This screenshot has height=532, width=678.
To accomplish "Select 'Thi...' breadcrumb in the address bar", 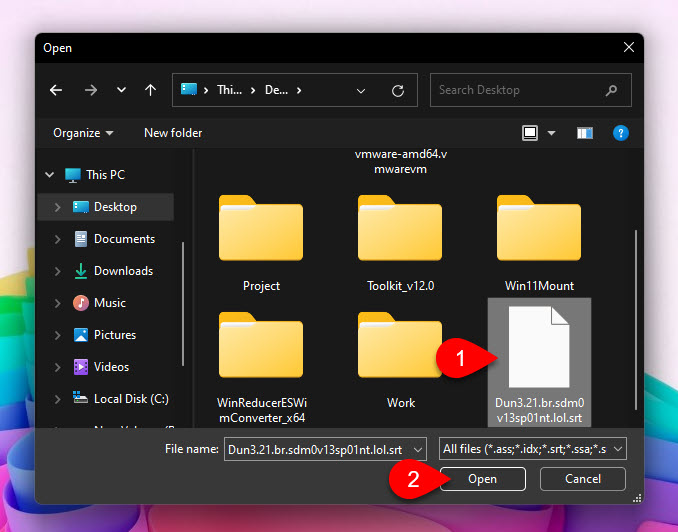I will pyautogui.click(x=229, y=90).
